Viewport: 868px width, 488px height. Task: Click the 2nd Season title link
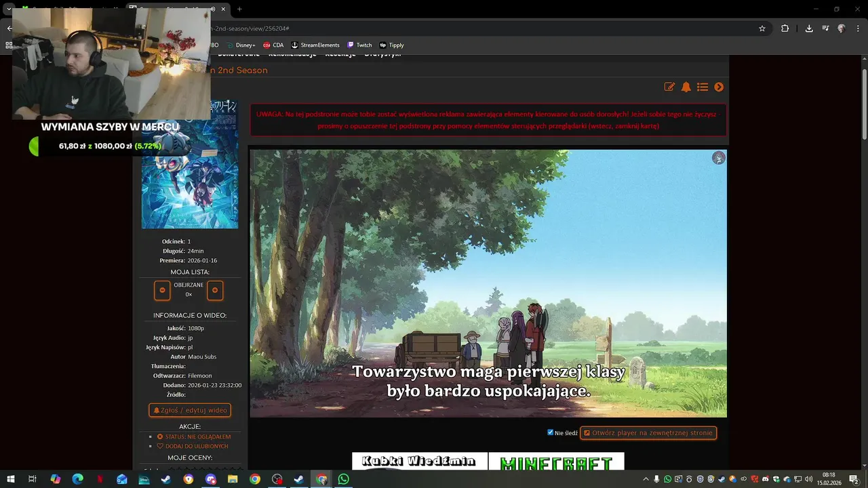tap(239, 70)
